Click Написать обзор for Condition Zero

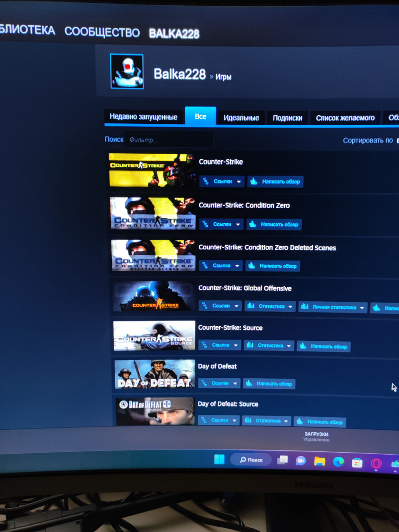click(x=274, y=224)
